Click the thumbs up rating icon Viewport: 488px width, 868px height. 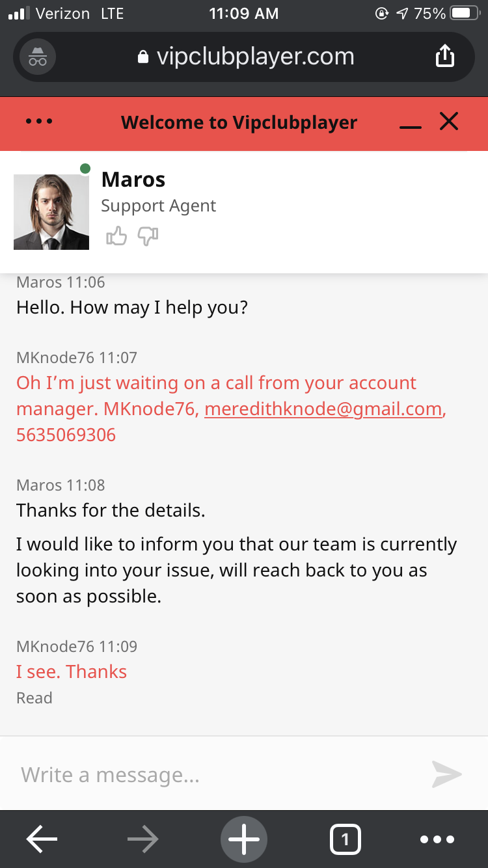(x=116, y=236)
